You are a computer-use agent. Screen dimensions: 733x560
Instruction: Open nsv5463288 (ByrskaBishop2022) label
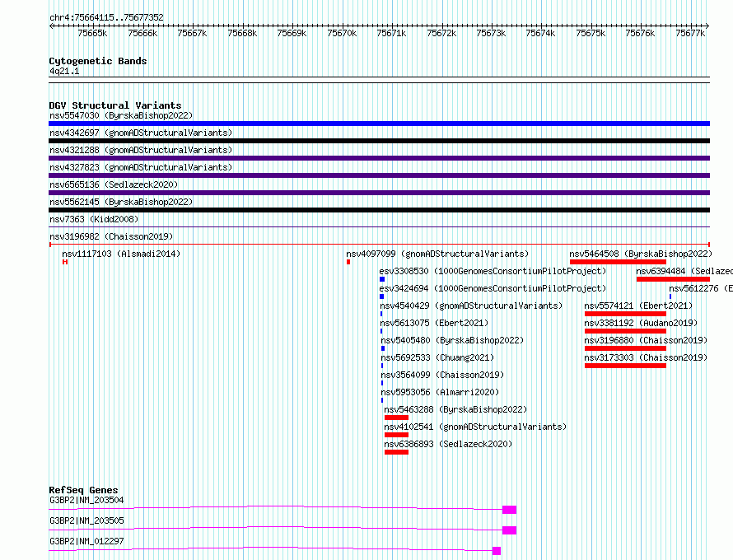pyautogui.click(x=455, y=409)
